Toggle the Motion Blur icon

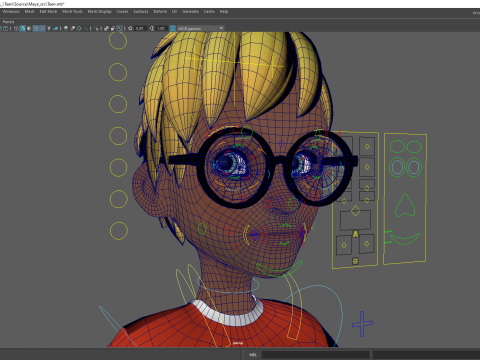pyautogui.click(x=73, y=28)
